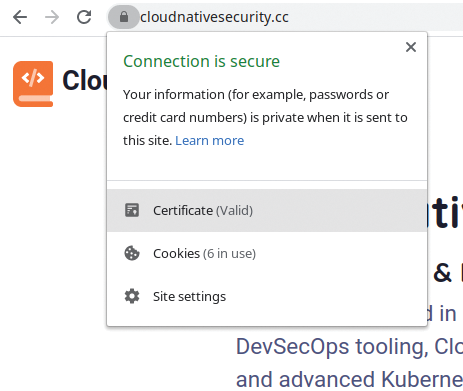Viewport: 463px width, 391px height.
Task: Click the '(6 in use)' cookie count
Action: (x=230, y=254)
